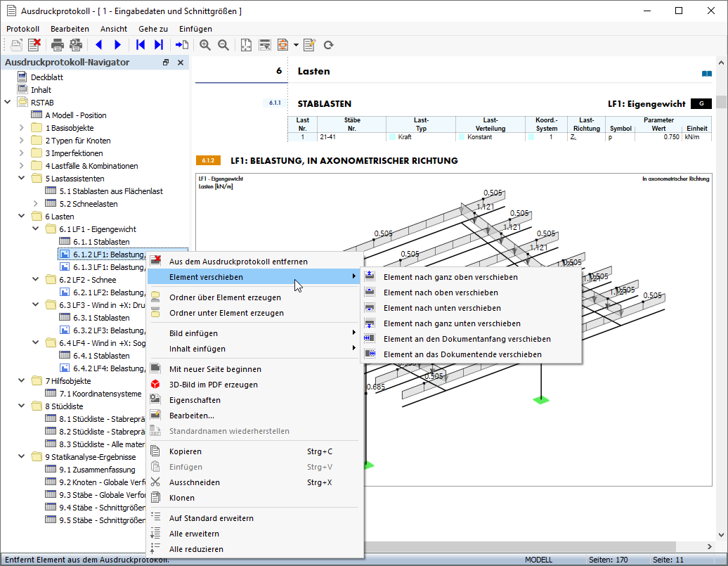Expand the 1 Basisobjekte folder
The image size is (728, 566).
pyautogui.click(x=22, y=128)
